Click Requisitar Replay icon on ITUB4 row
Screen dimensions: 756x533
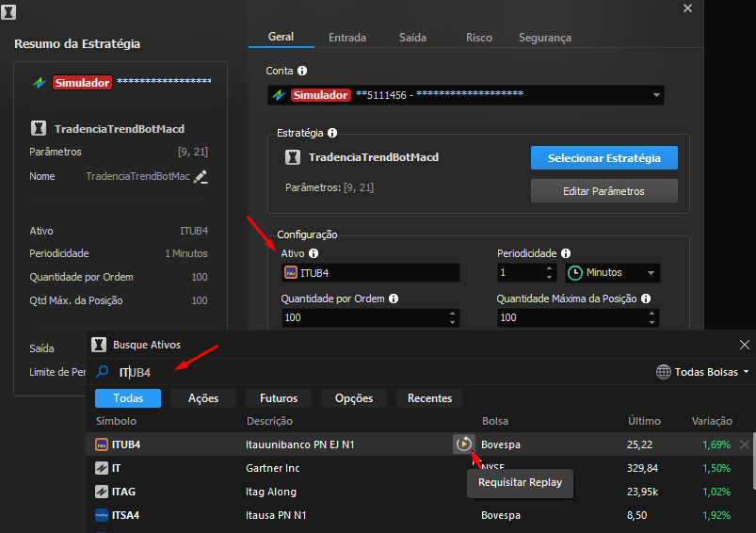(464, 444)
